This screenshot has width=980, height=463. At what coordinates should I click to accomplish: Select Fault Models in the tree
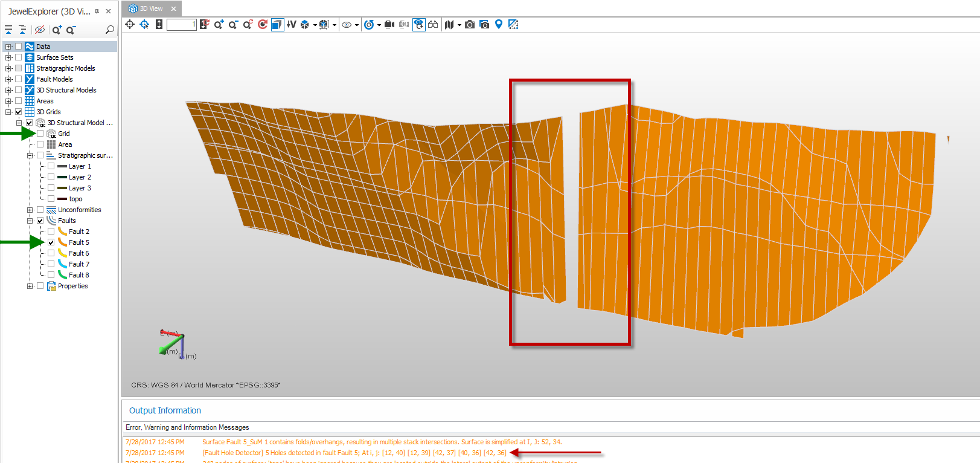(54, 79)
